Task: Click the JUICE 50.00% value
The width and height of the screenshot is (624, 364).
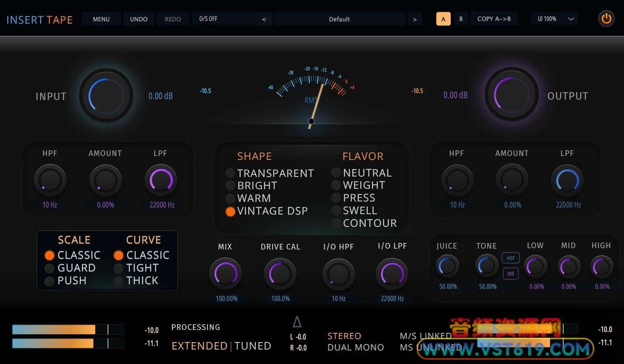Action: click(448, 287)
